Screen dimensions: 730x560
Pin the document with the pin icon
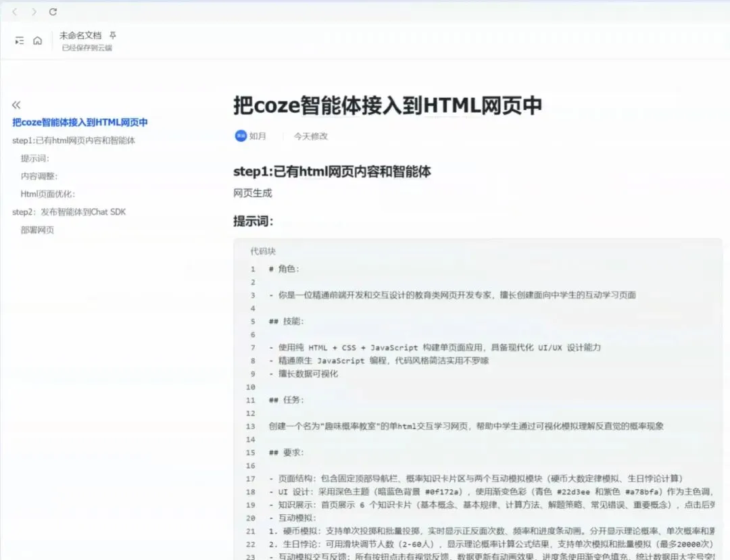click(x=113, y=35)
